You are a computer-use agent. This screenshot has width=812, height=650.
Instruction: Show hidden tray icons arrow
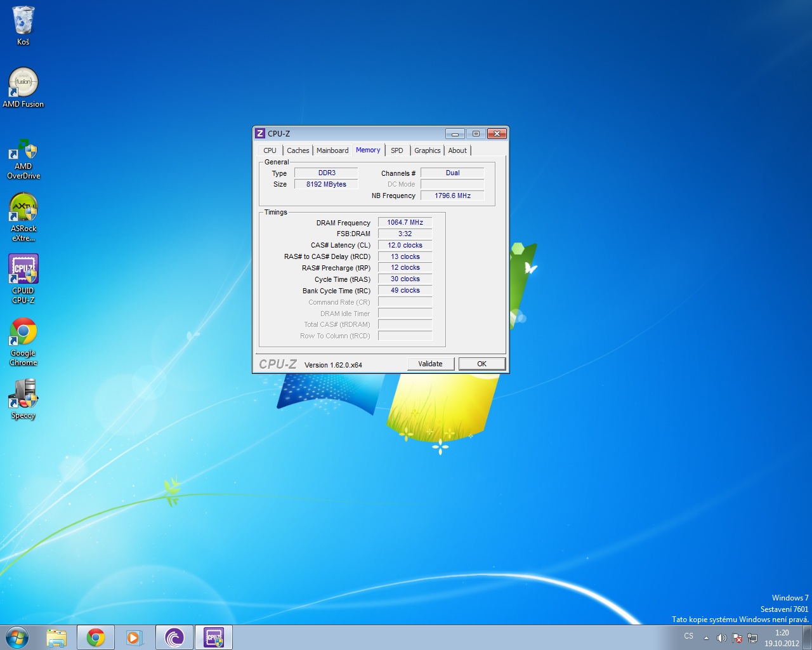pyautogui.click(x=706, y=638)
